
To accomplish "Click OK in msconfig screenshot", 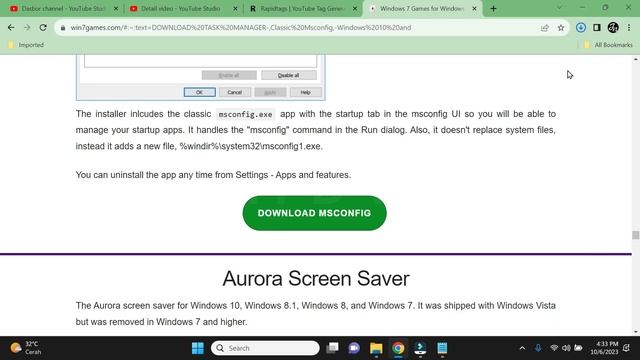I will pyautogui.click(x=199, y=92).
